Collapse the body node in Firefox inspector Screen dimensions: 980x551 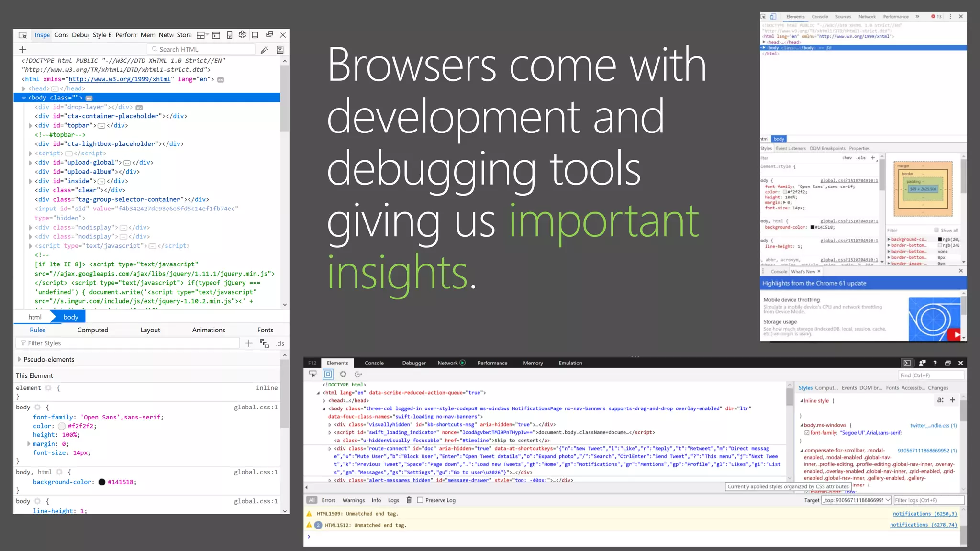(24, 98)
